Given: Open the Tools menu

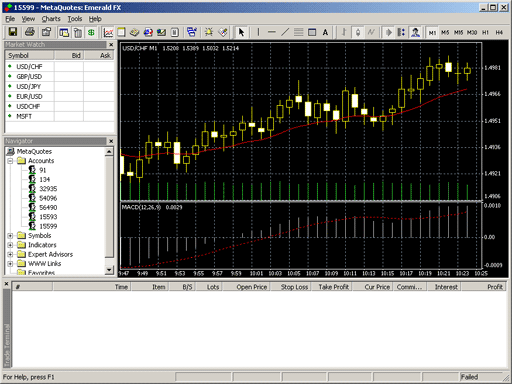Looking at the screenshot, I should click(75, 19).
